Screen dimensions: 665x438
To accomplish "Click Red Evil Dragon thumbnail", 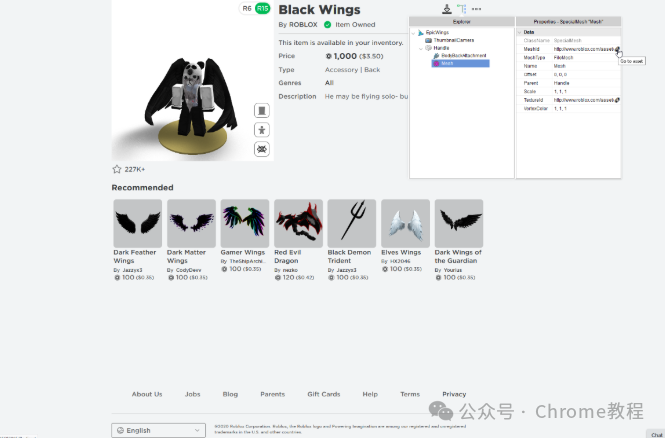I will click(x=298, y=223).
